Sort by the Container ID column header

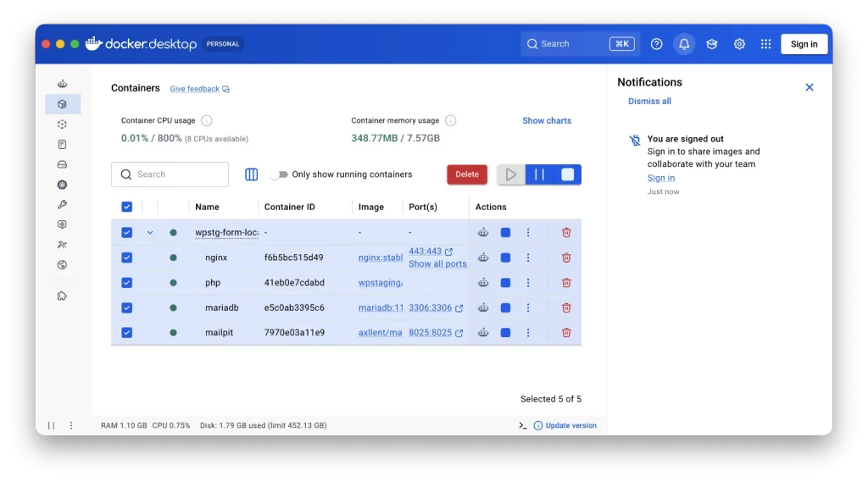coord(290,207)
